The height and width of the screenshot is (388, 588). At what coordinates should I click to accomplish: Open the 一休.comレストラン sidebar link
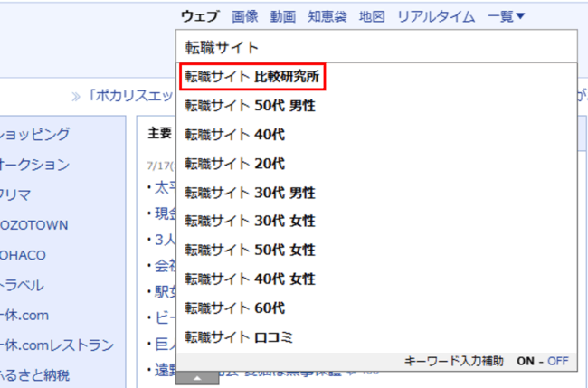coord(56,345)
